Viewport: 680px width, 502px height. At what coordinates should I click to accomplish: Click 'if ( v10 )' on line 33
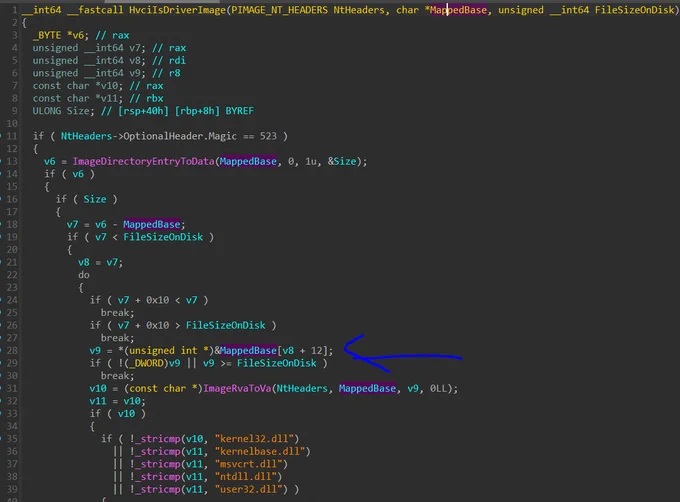click(118, 414)
